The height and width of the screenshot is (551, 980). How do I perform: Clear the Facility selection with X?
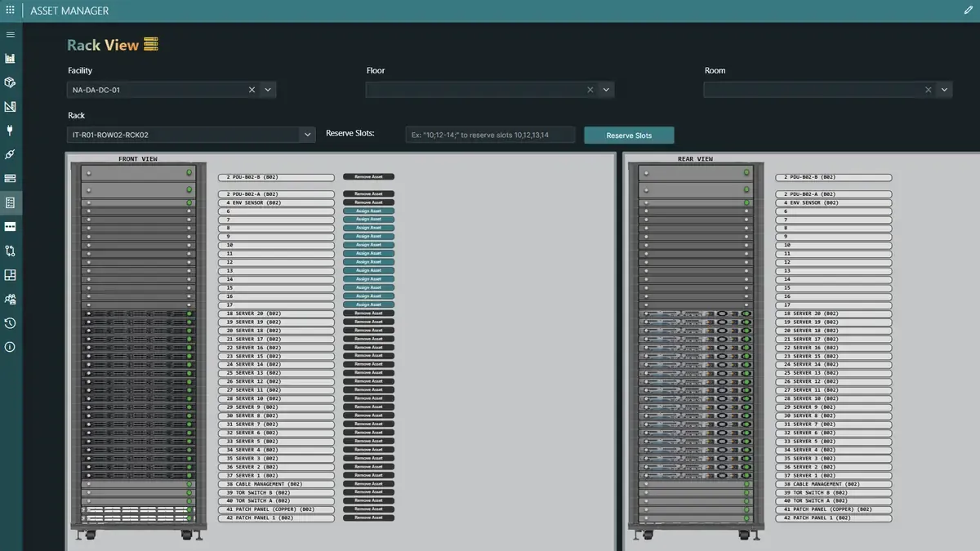click(252, 90)
